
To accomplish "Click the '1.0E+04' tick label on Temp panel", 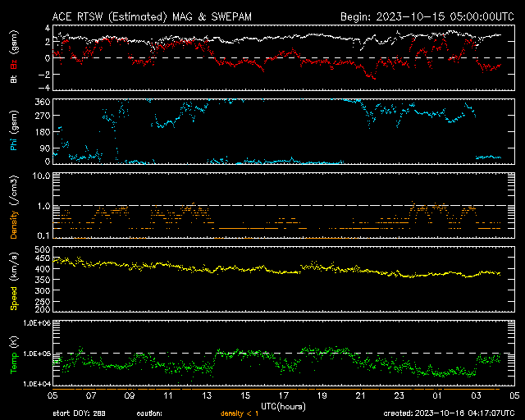I will click(37, 384).
